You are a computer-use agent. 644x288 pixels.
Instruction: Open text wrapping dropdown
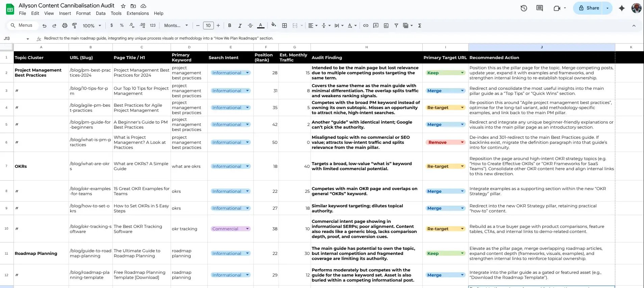(339, 26)
